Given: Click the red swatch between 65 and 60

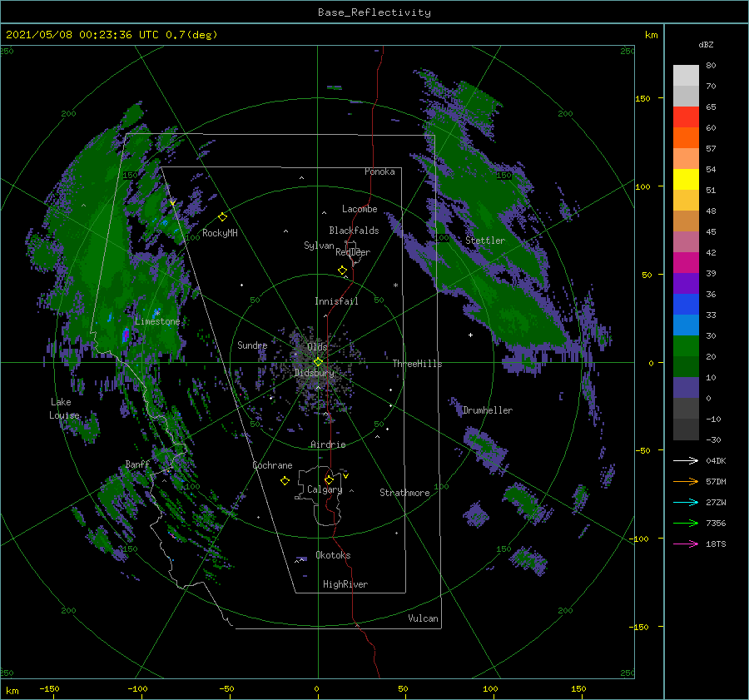Looking at the screenshot, I should pyautogui.click(x=686, y=117).
